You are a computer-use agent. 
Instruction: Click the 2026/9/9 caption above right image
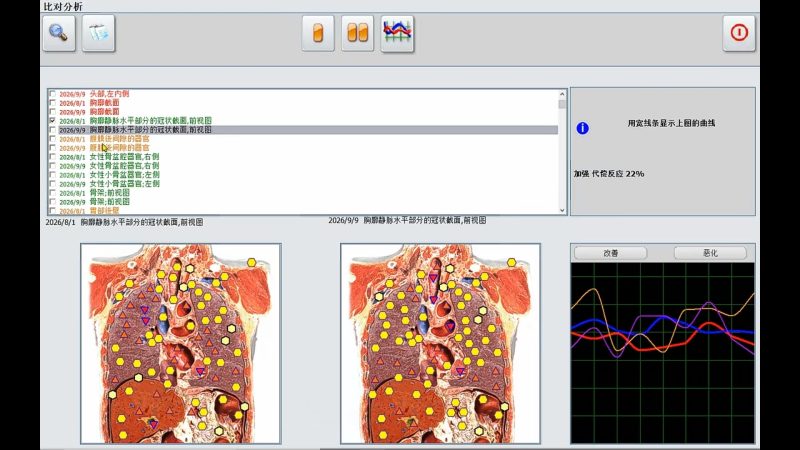[407, 220]
